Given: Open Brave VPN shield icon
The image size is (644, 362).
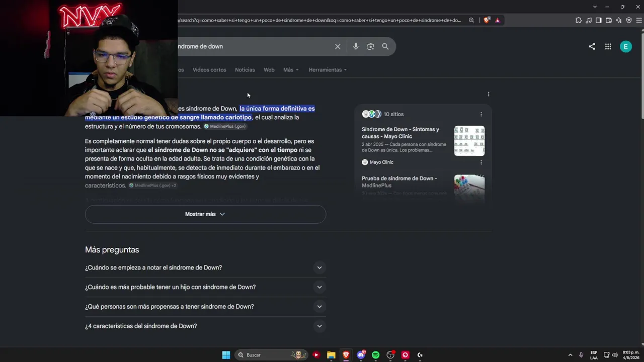Looking at the screenshot, I should pos(629,20).
